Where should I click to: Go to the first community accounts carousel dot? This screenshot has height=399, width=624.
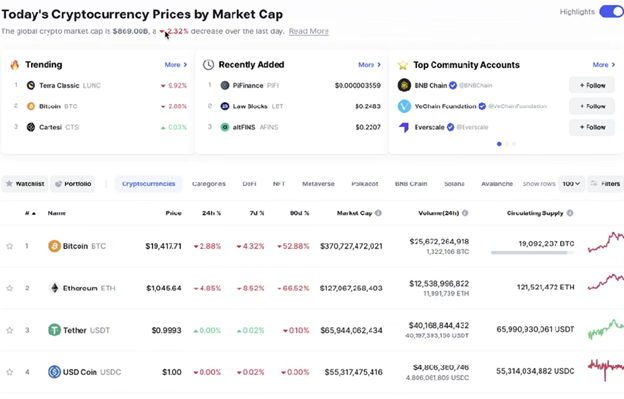pyautogui.click(x=499, y=144)
